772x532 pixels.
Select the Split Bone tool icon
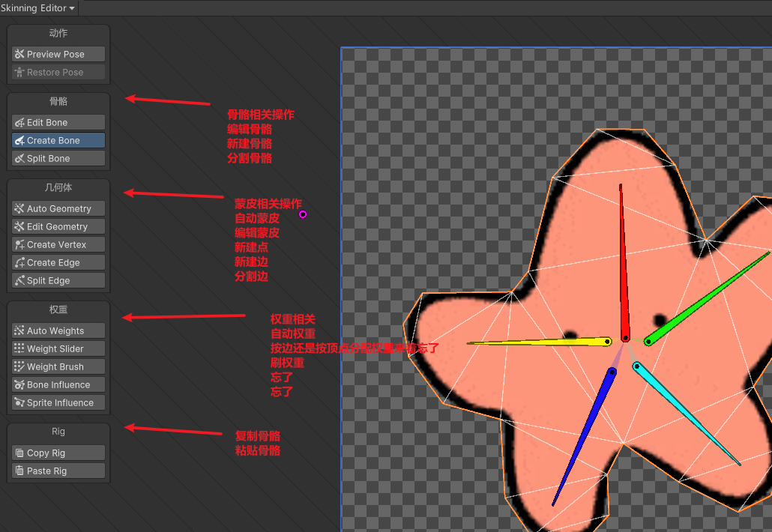(19, 159)
